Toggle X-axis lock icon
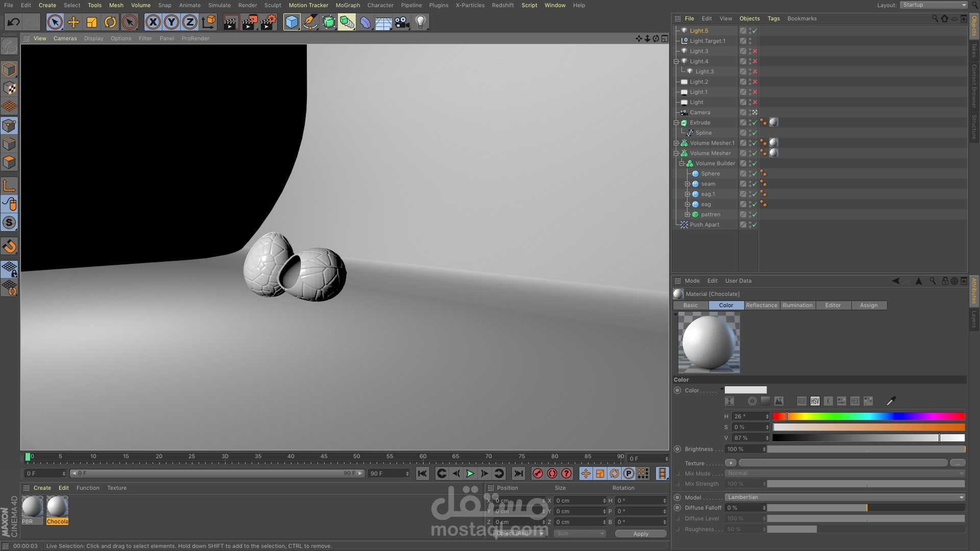The image size is (980, 551). tap(153, 22)
